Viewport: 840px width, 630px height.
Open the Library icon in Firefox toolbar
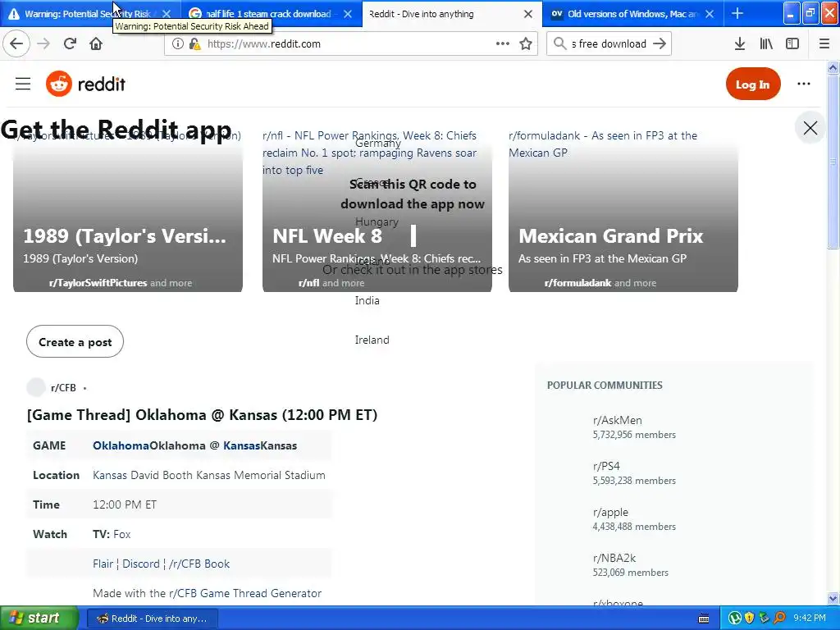(x=766, y=44)
